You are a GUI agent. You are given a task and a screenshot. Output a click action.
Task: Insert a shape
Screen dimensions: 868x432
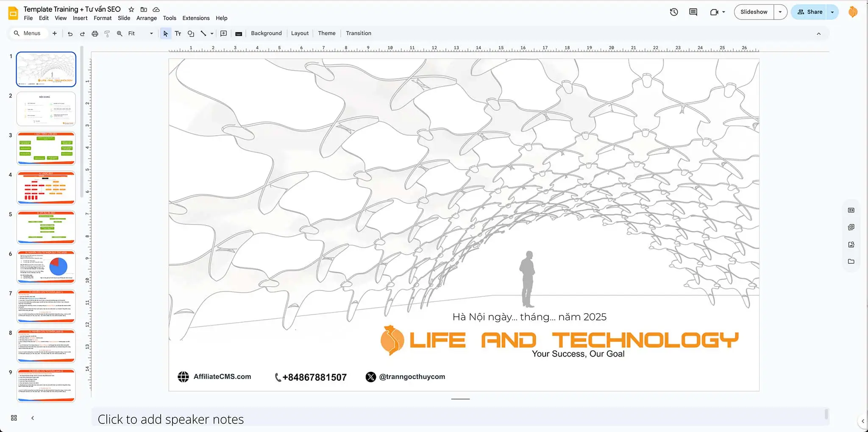point(191,33)
